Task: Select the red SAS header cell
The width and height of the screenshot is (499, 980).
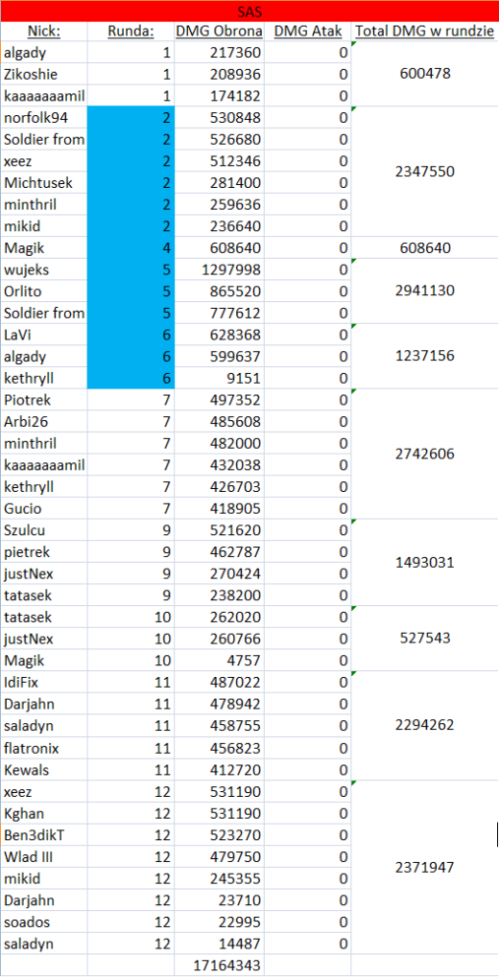Action: tap(249, 12)
